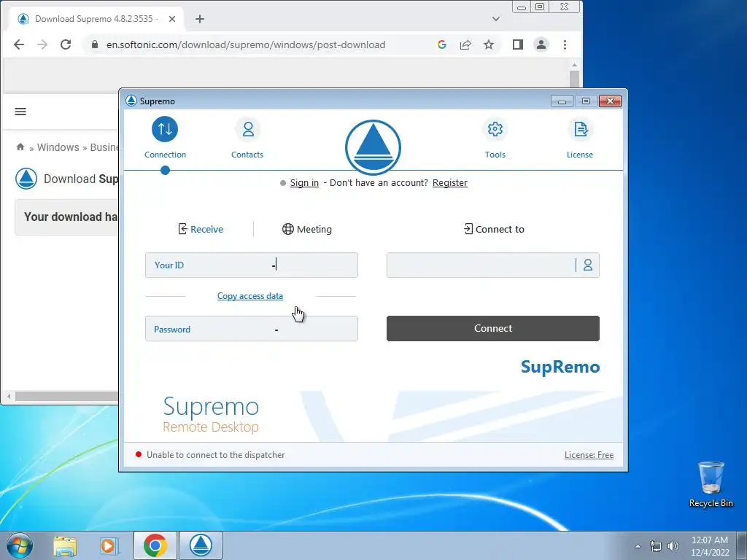
Task: Click the Your ID field
Action: tap(252, 265)
